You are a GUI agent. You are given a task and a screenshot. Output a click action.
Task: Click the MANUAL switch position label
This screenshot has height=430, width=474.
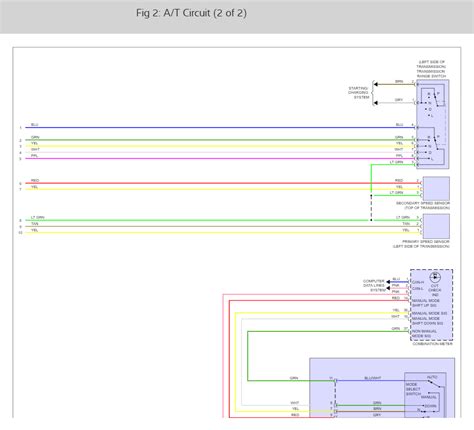click(429, 397)
